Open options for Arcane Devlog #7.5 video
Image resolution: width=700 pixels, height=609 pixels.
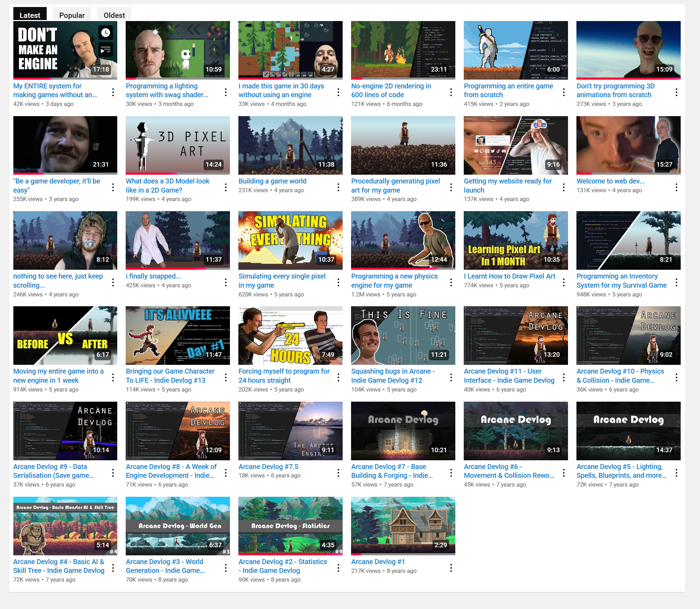coord(338,473)
